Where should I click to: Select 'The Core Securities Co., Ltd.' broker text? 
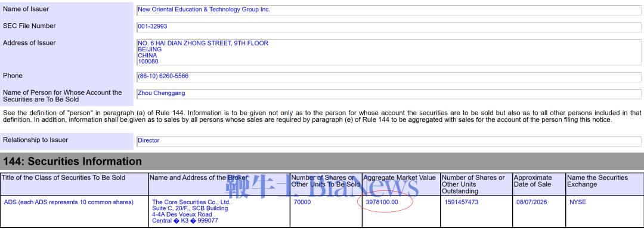tap(191, 202)
